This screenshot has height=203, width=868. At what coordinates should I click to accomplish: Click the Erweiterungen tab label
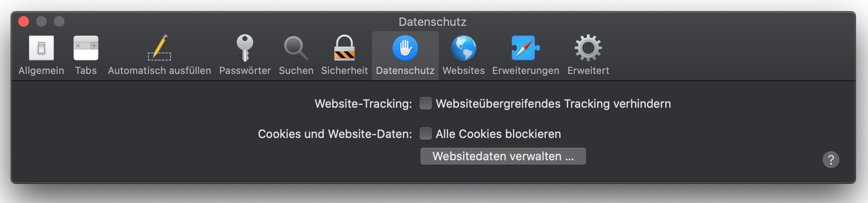526,71
